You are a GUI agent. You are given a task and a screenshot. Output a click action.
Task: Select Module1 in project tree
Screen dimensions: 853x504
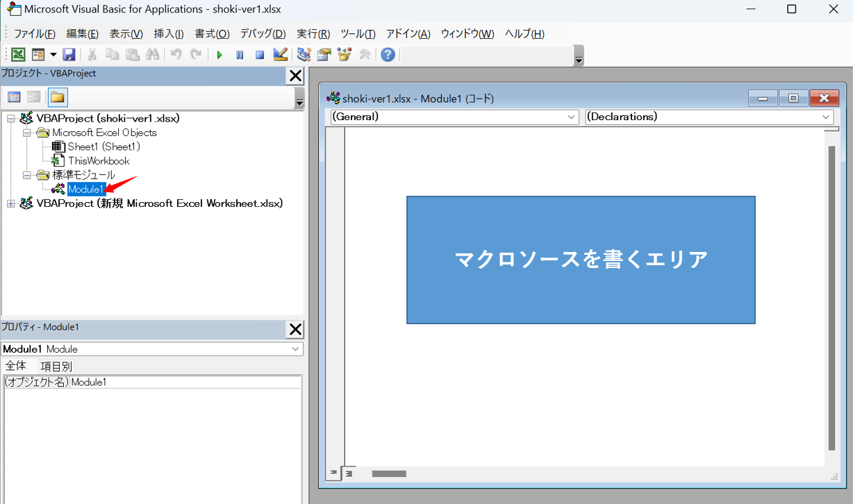tap(86, 189)
